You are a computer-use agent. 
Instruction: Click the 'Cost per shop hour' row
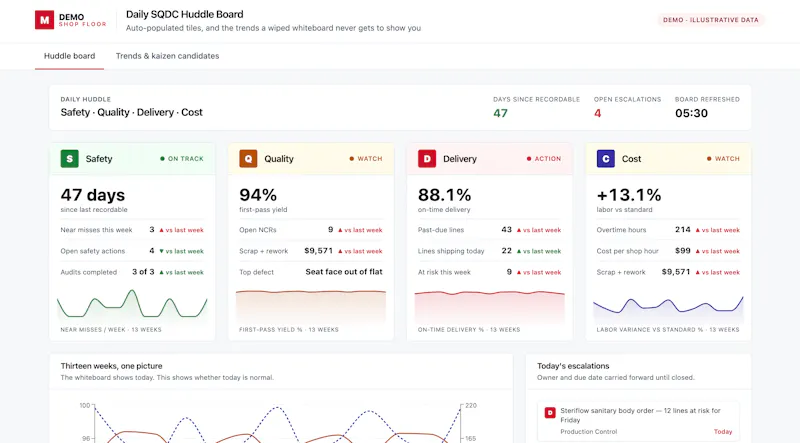point(668,251)
